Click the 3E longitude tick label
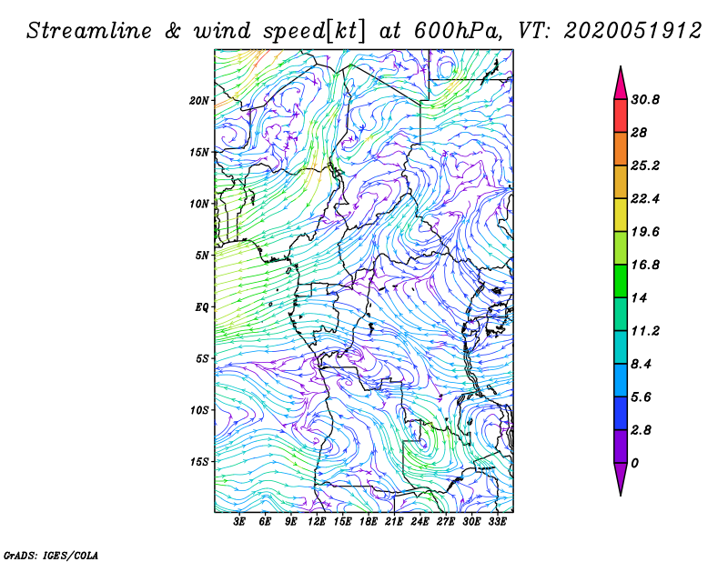The image size is (728, 562). [x=240, y=522]
